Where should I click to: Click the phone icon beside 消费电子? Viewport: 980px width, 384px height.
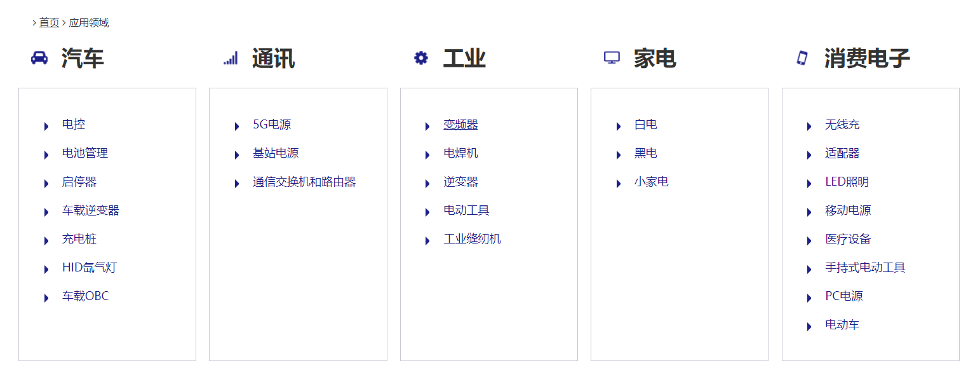point(802,58)
